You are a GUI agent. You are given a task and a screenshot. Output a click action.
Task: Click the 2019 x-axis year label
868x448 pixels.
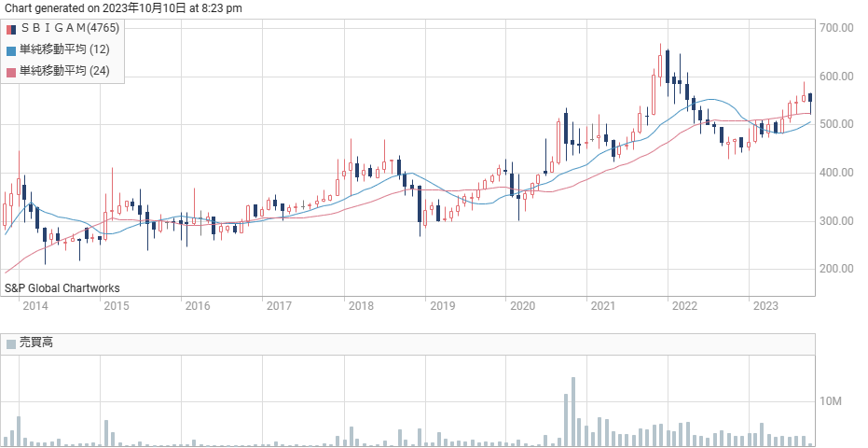coord(442,306)
